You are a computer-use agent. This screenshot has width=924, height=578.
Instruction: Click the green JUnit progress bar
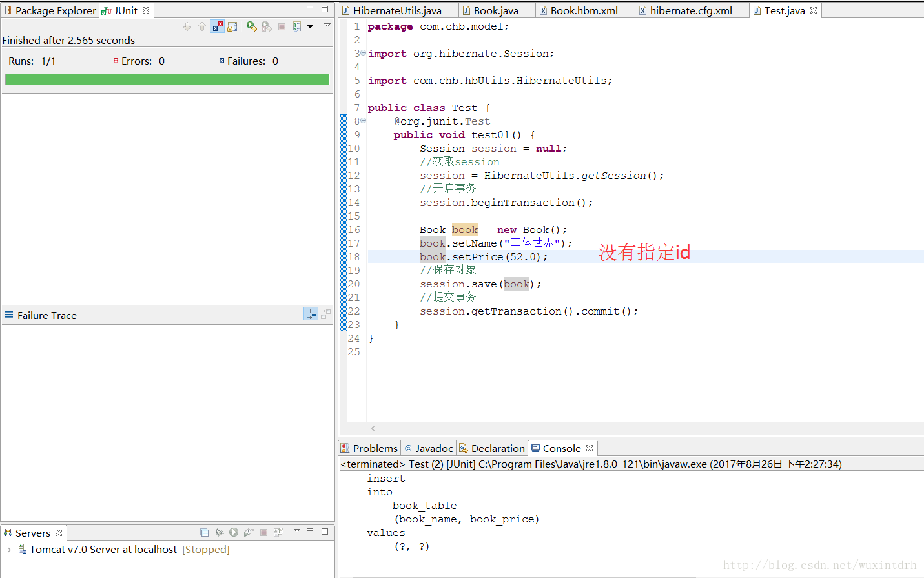pos(167,79)
